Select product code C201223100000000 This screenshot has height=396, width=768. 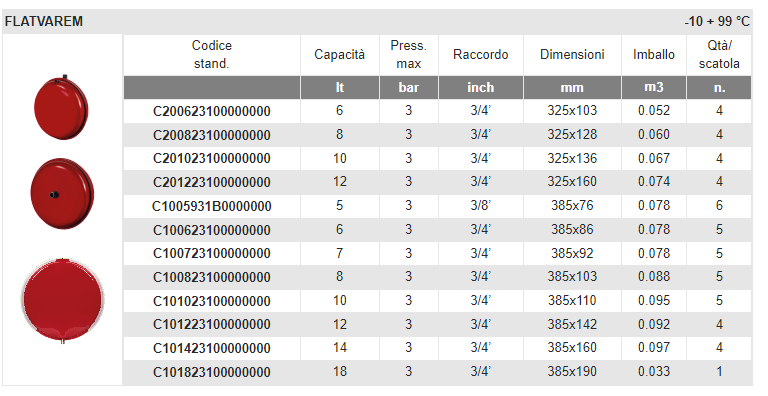(212, 182)
